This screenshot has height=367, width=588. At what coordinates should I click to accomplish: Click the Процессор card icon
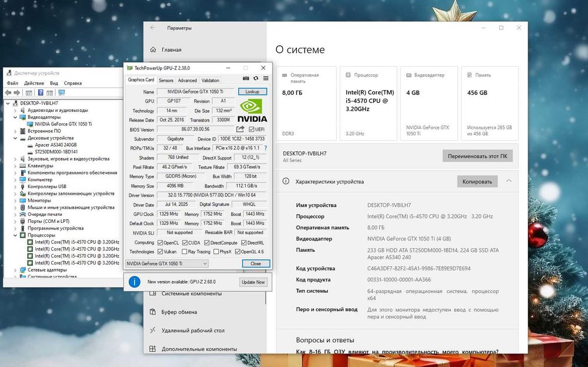(348, 75)
